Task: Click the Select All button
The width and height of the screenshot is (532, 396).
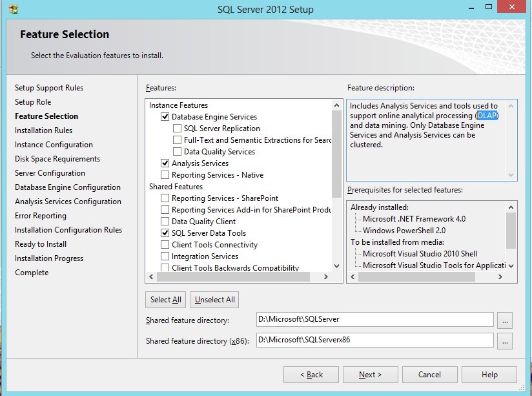Action: [x=165, y=300]
